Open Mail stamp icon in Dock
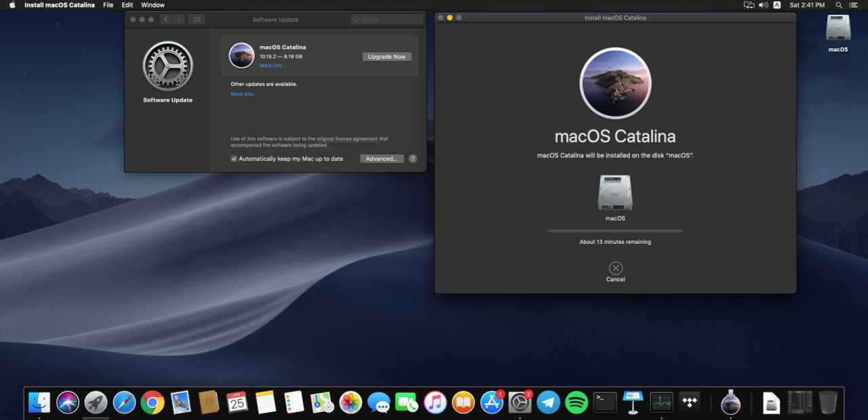Image resolution: width=868 pixels, height=420 pixels. pyautogui.click(x=180, y=402)
